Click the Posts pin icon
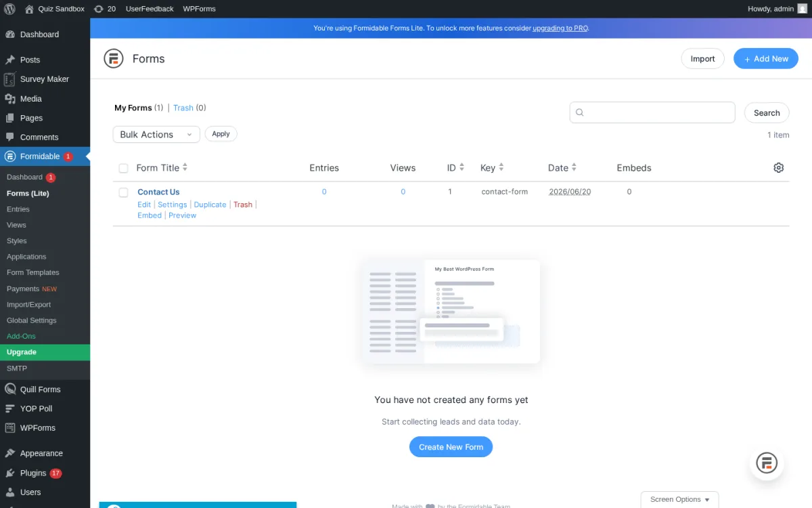Viewport: 812px width, 508px height. [10, 60]
